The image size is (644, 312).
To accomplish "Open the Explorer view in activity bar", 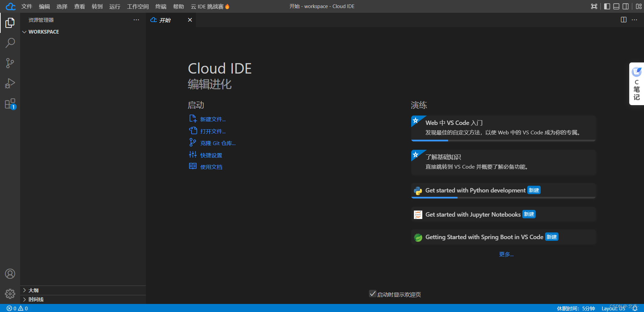I will pos(10,23).
